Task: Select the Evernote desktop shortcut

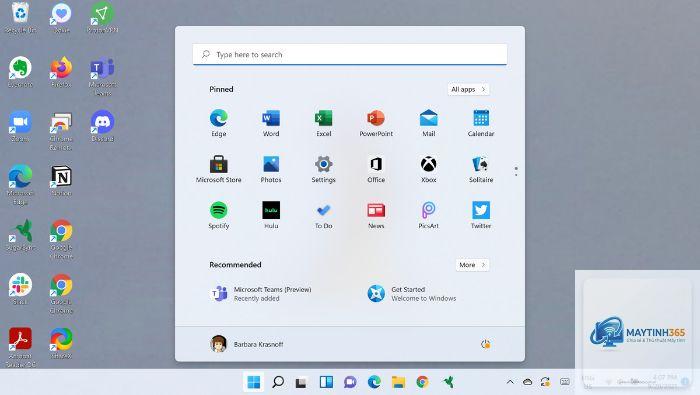Action: [21, 72]
